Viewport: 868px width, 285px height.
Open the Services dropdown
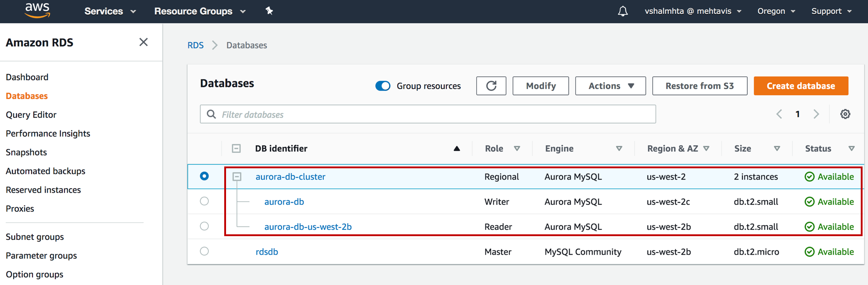pos(110,11)
